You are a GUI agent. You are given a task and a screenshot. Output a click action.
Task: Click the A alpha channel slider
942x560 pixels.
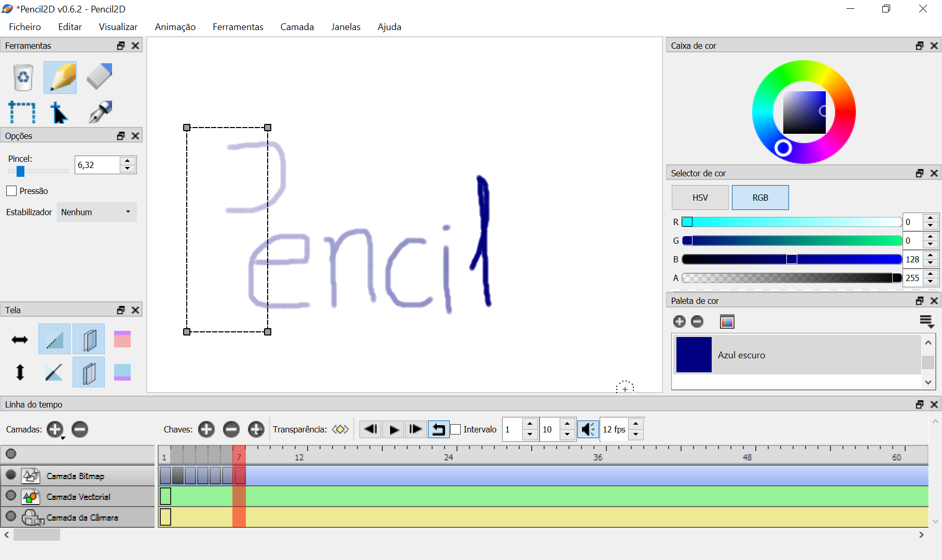792,278
